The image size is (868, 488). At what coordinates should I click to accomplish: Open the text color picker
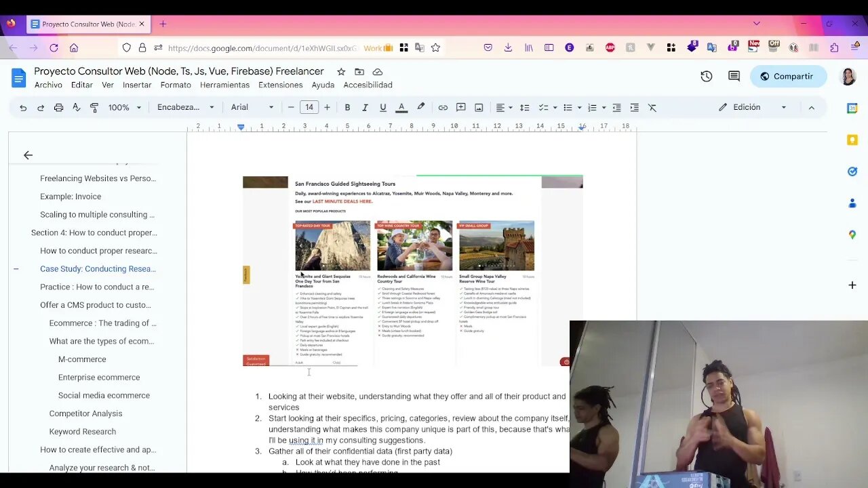[401, 108]
